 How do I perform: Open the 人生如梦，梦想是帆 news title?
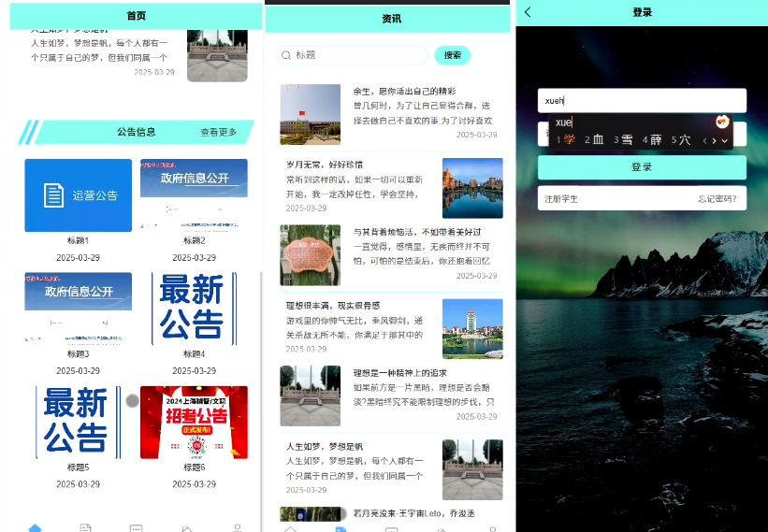pyautogui.click(x=325, y=446)
